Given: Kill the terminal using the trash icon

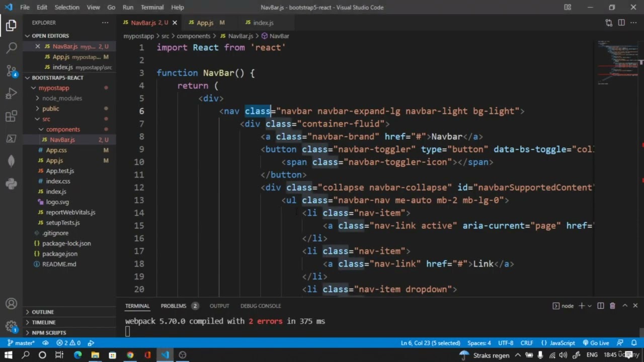Looking at the screenshot, I should click(612, 306).
